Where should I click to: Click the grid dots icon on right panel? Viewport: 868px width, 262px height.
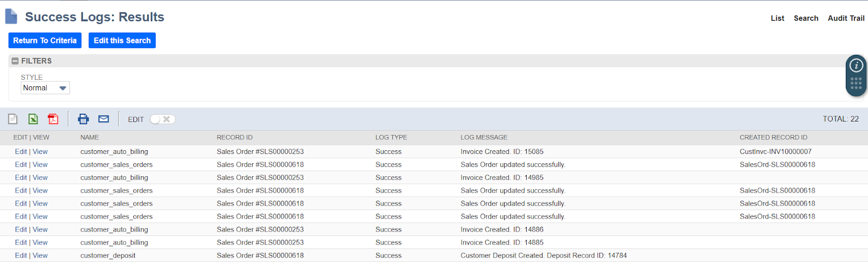coord(856,84)
